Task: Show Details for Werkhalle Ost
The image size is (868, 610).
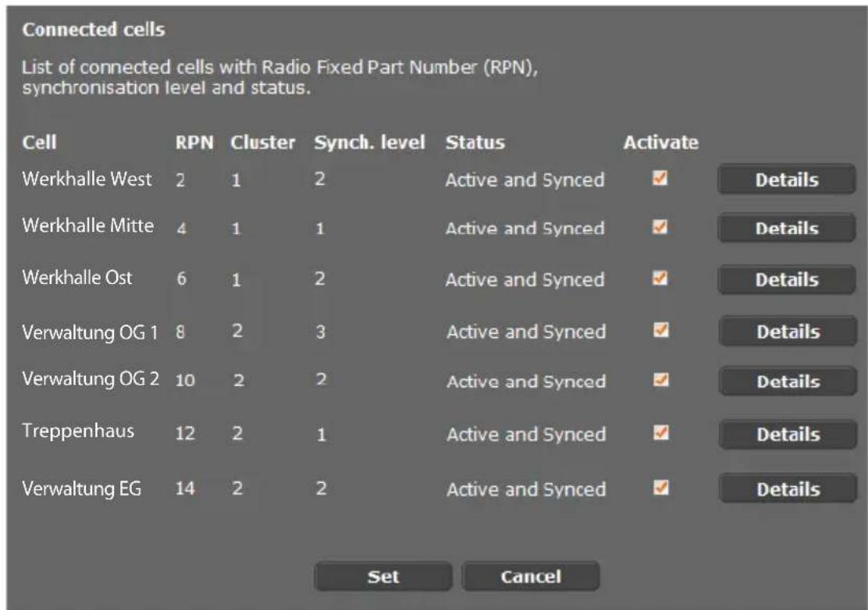Action: (x=787, y=279)
